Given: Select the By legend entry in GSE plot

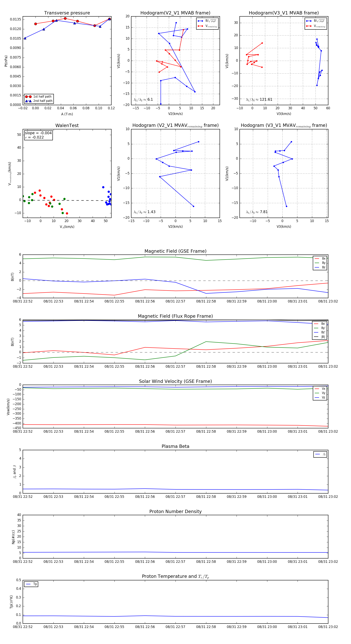Looking at the screenshot, I should coord(320,263).
